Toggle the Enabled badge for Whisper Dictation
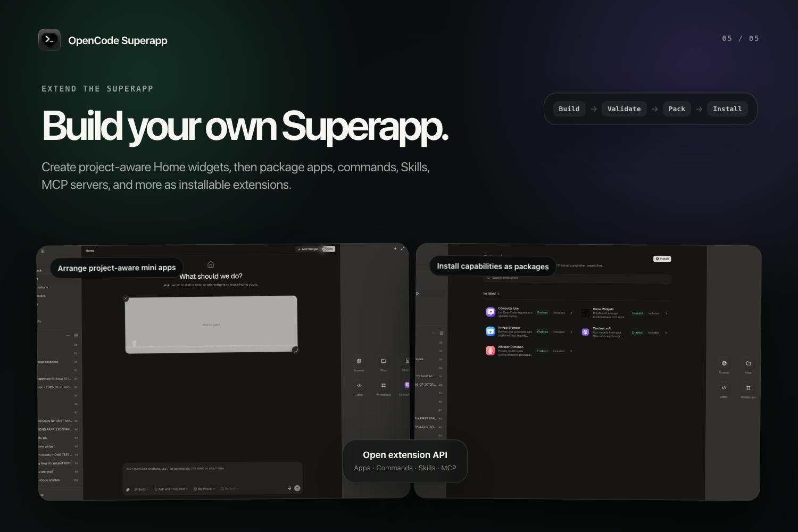798x532 pixels. pyautogui.click(x=543, y=351)
